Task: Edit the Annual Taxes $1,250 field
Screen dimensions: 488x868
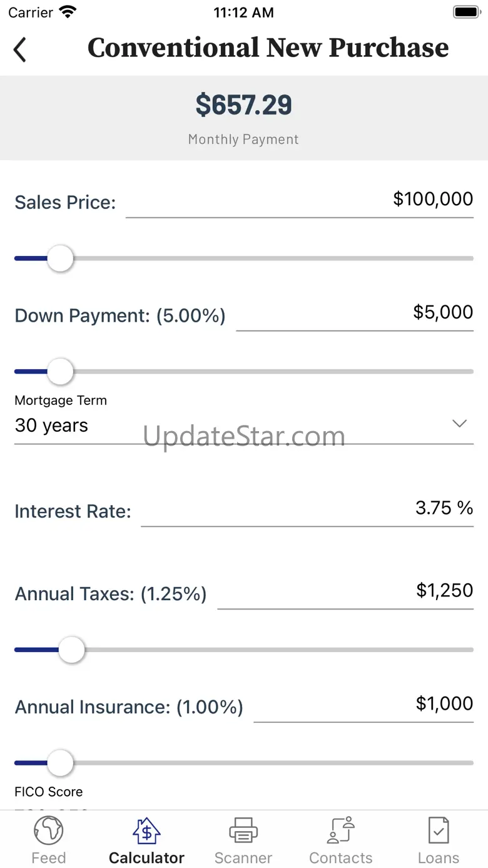Action: 345,591
